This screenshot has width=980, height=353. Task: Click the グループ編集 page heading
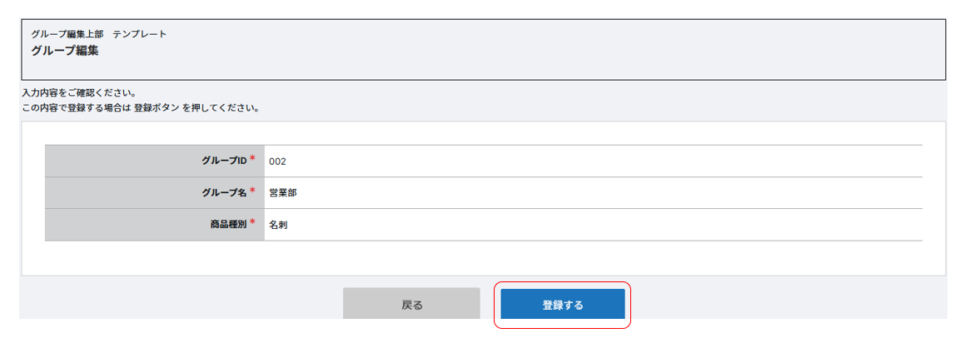(x=65, y=51)
